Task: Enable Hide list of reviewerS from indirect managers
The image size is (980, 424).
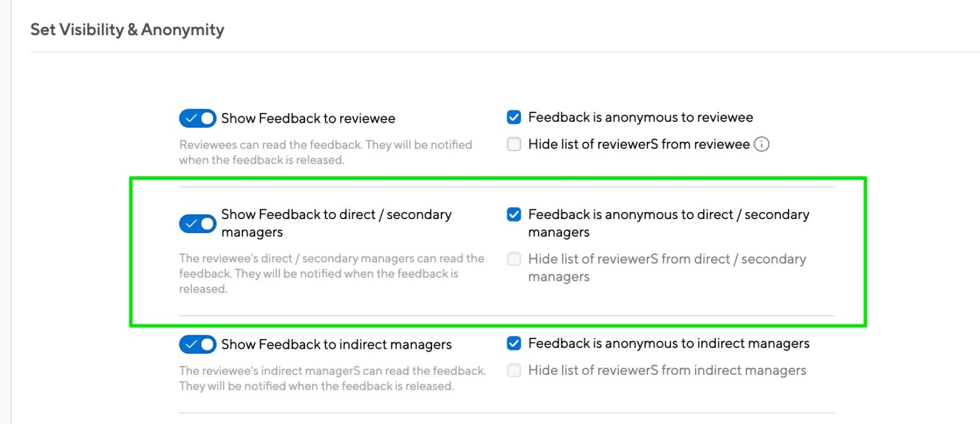Action: pyautogui.click(x=514, y=370)
